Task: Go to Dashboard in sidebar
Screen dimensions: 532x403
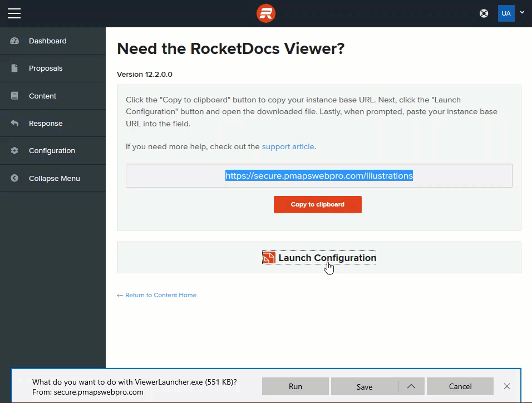Action: point(47,41)
